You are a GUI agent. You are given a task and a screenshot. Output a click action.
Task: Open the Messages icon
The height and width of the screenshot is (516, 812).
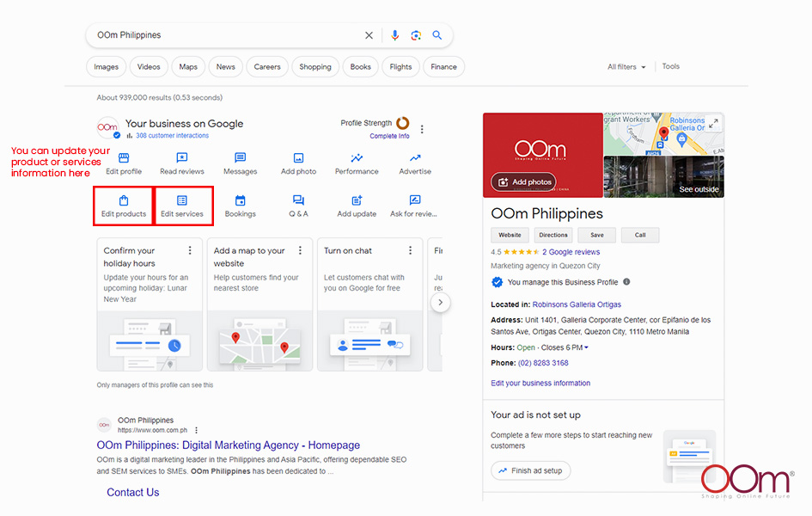pyautogui.click(x=241, y=158)
